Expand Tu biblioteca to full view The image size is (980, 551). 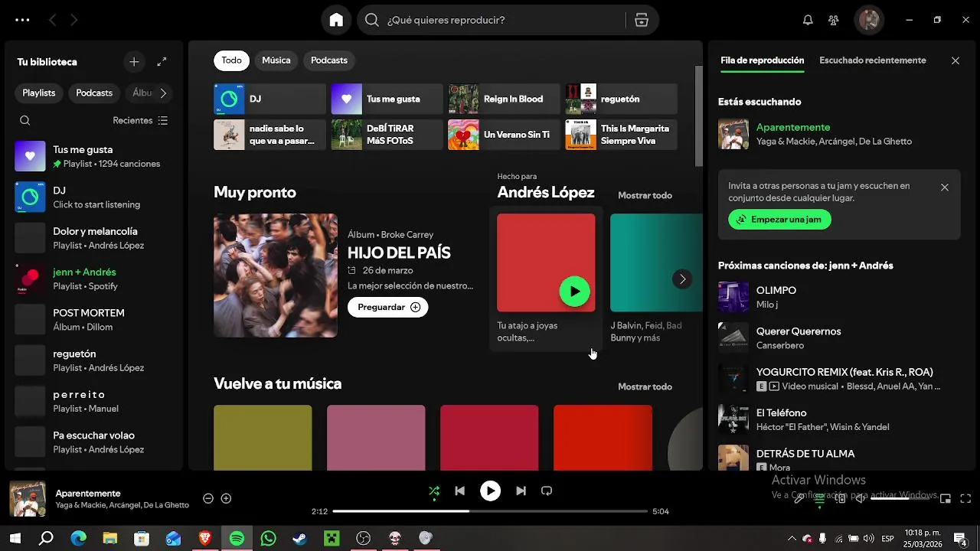click(162, 62)
